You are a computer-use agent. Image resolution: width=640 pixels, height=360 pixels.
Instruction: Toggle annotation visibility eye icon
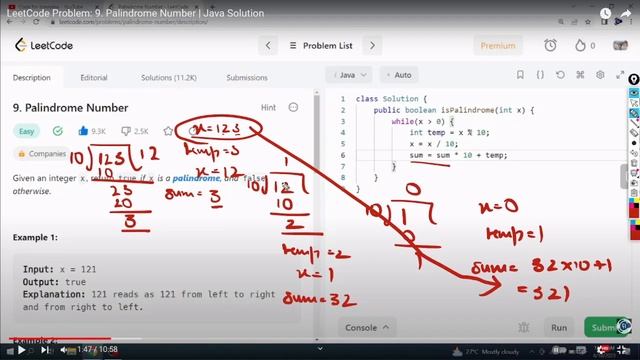[633, 93]
